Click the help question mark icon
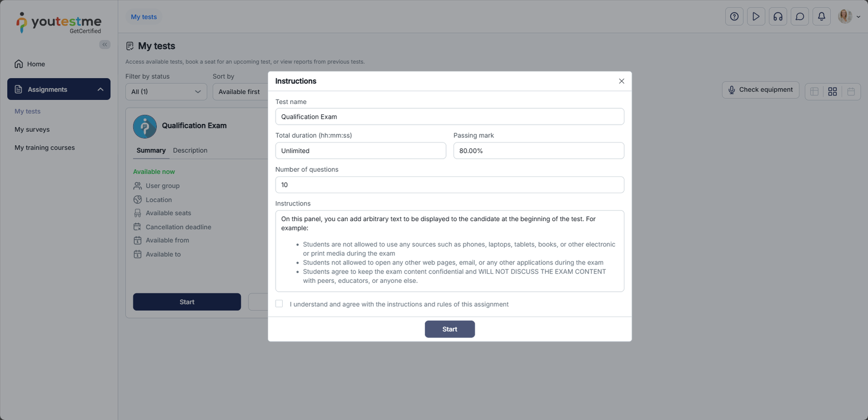868x420 pixels. [x=734, y=17]
